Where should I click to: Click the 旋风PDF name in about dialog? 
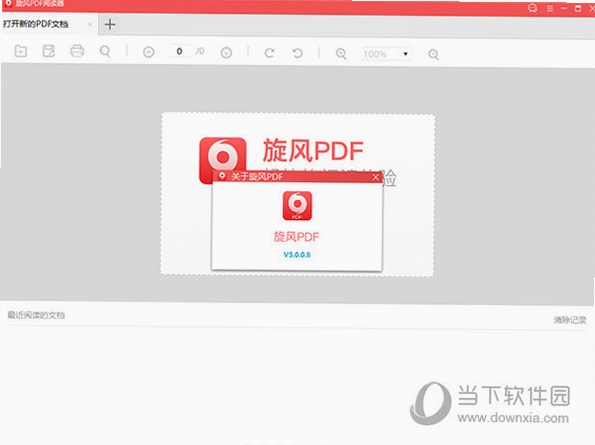coord(296,237)
